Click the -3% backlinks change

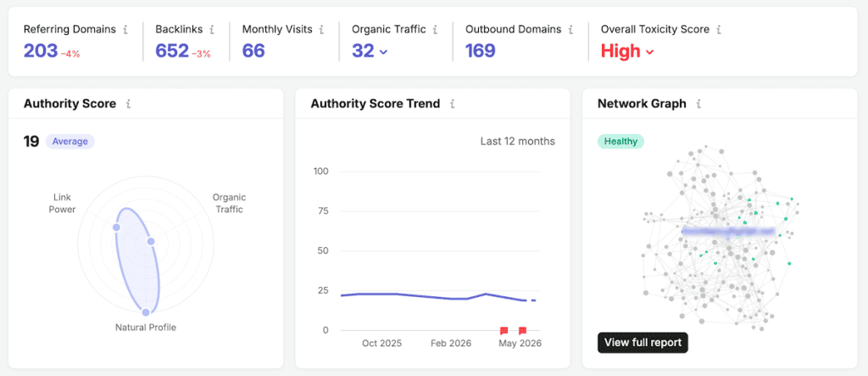click(x=202, y=53)
